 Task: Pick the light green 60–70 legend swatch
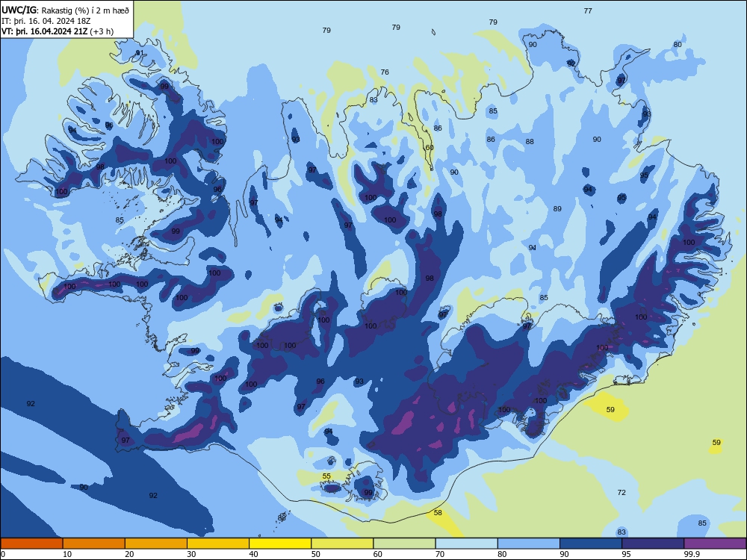(404, 544)
